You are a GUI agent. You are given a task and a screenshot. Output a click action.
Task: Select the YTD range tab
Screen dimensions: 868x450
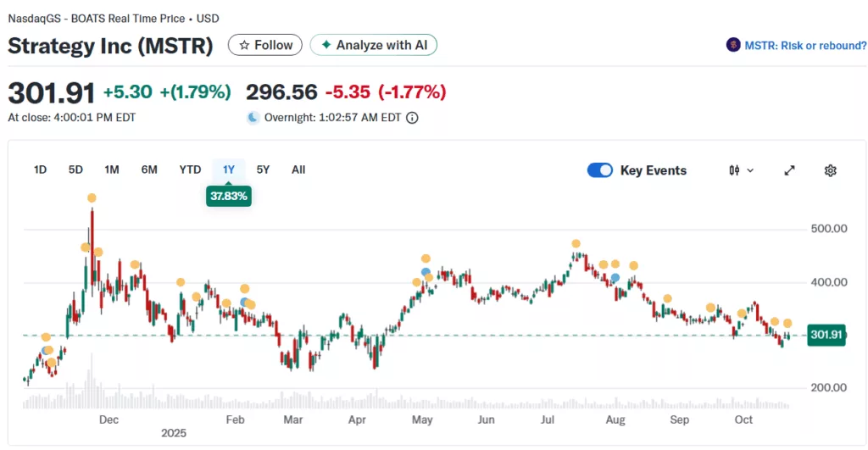[x=190, y=169]
